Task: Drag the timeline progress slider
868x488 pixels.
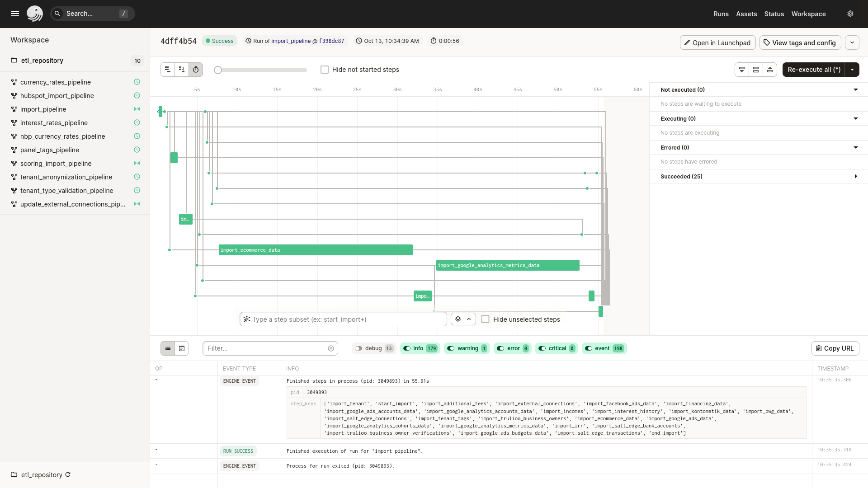Action: (x=218, y=69)
